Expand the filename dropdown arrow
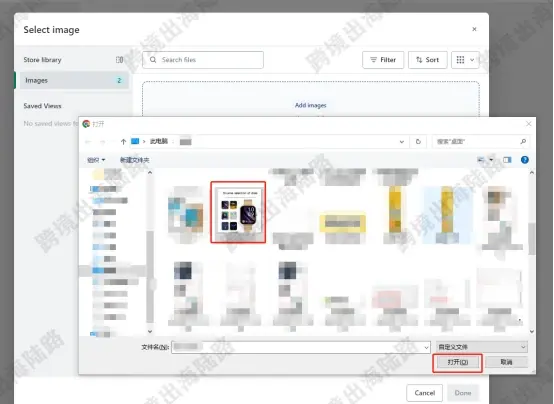Viewport: 554px width, 404px height. (x=426, y=347)
